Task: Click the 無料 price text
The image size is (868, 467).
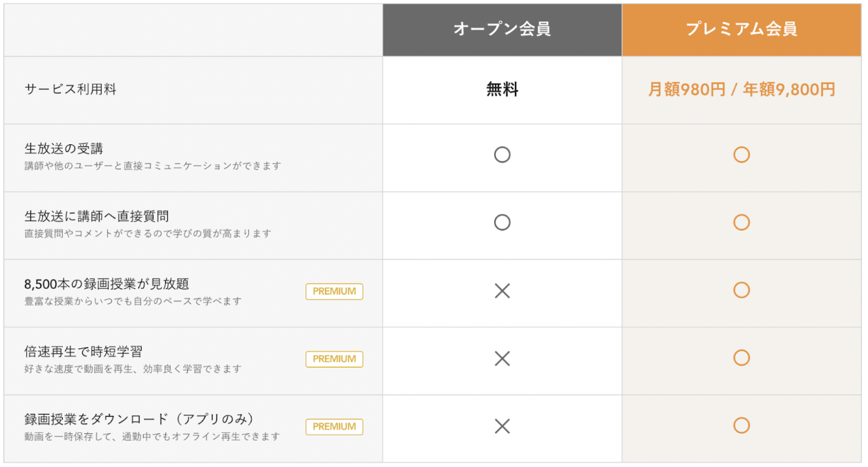Action: [x=502, y=89]
